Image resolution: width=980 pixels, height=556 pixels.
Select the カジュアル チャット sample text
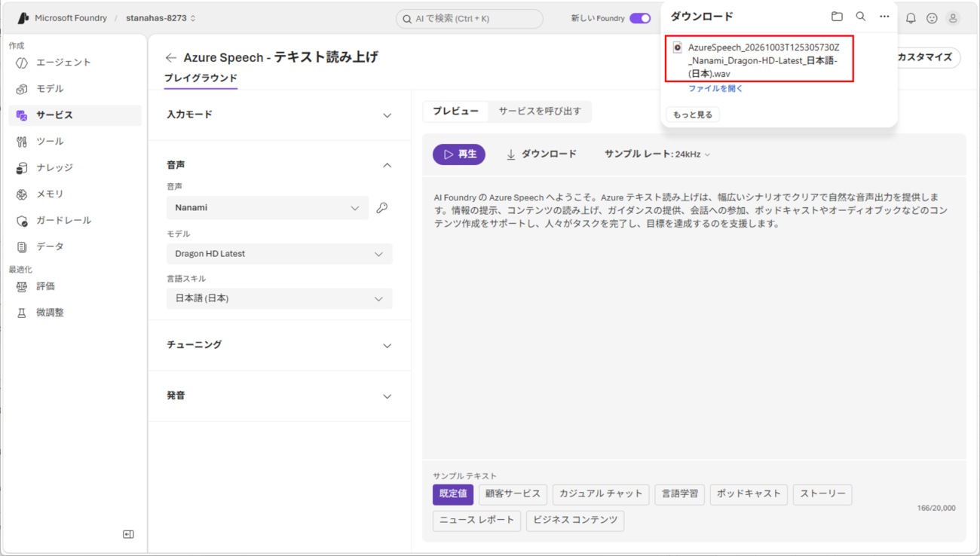click(x=601, y=494)
